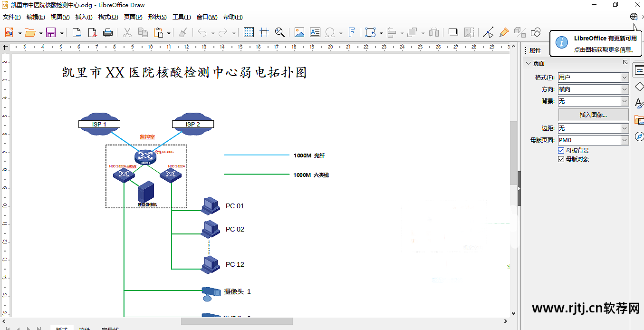
Task: Click the Clone formatting brush icon
Action: 183,32
